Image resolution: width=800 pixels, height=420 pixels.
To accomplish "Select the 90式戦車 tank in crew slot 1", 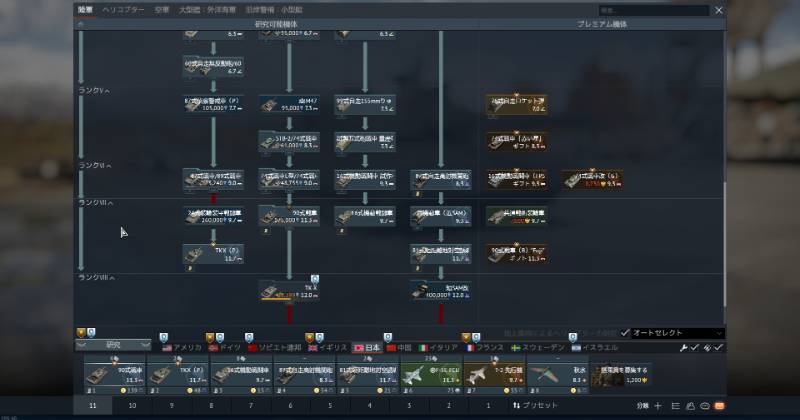I will (114, 376).
